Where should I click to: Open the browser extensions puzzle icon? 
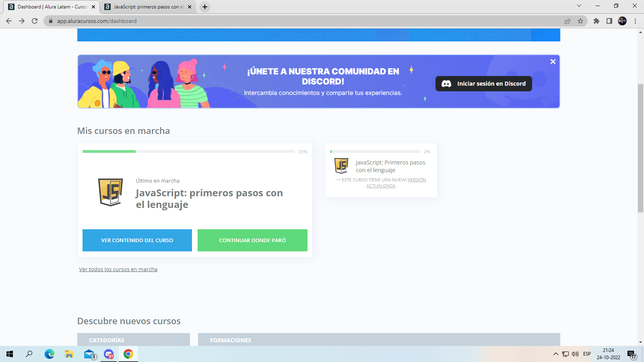click(x=597, y=21)
